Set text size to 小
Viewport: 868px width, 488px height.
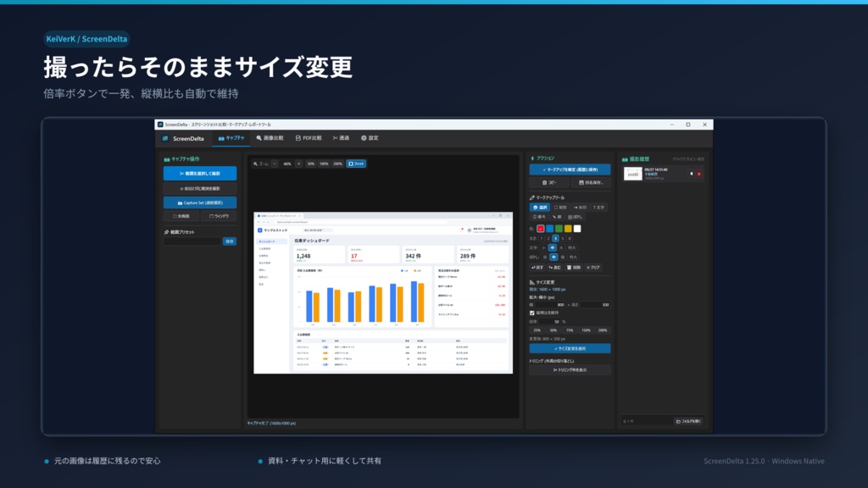tap(543, 248)
